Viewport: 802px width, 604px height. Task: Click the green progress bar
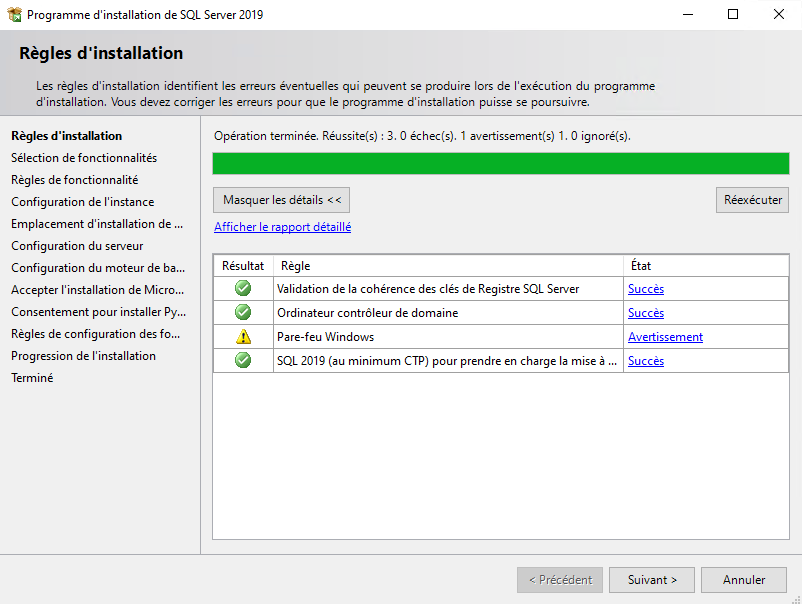tap(500, 164)
